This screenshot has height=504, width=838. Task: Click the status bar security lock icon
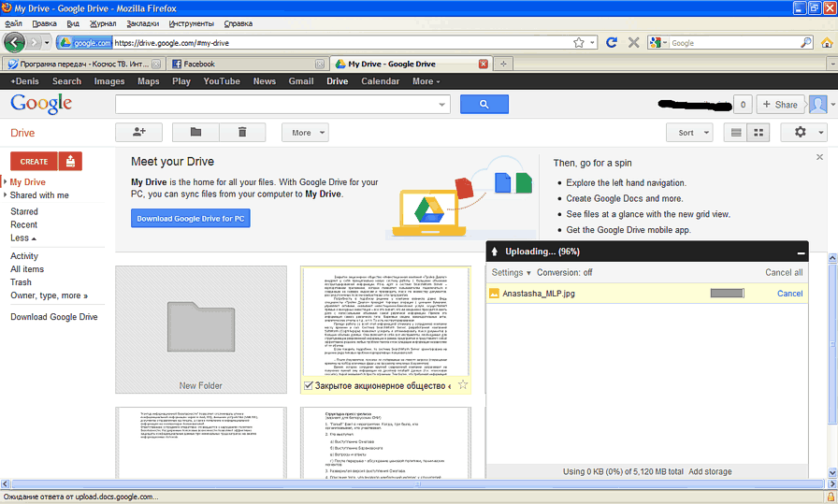point(831,497)
